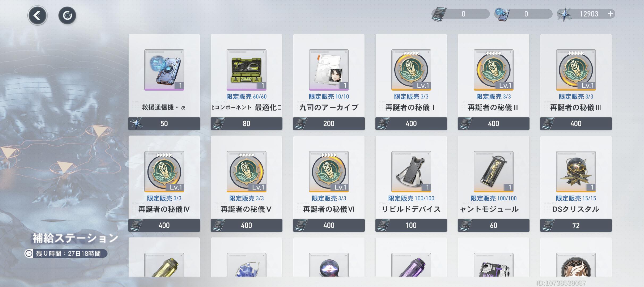Click the 72 price bar for DSクリスタル
Screen dimensions: 644x287
(576, 225)
